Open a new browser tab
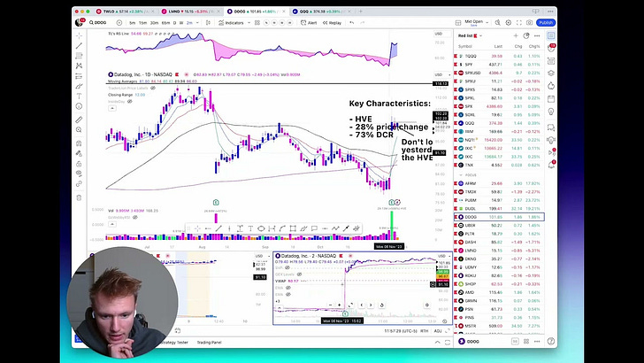Image resolution: width=644 pixels, height=363 pixels. [x=361, y=12]
